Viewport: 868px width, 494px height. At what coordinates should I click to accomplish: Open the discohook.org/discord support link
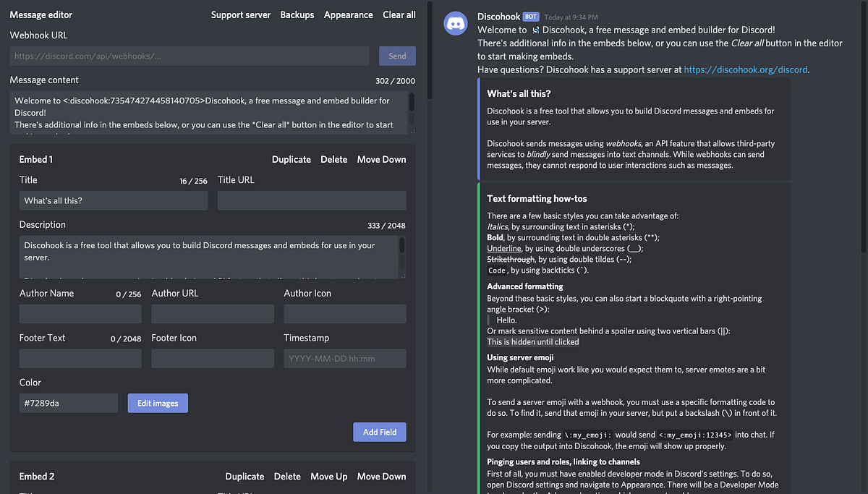click(x=745, y=69)
